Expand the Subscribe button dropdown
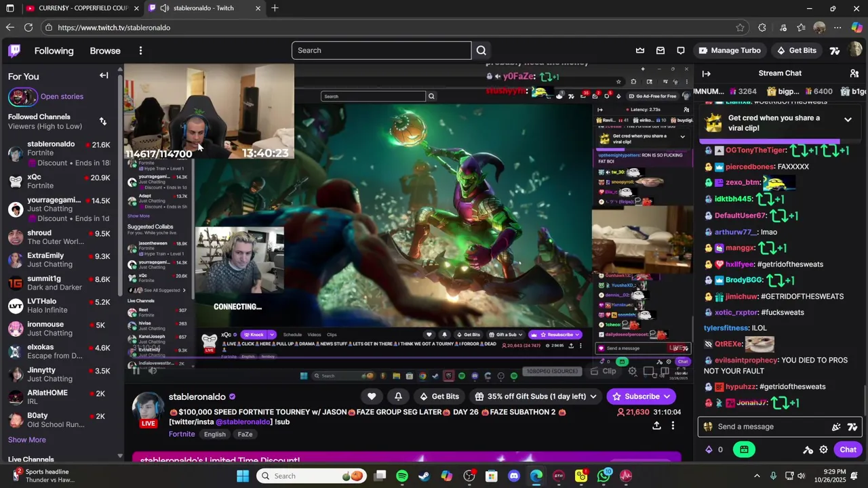The height and width of the screenshot is (488, 868). 667,396
